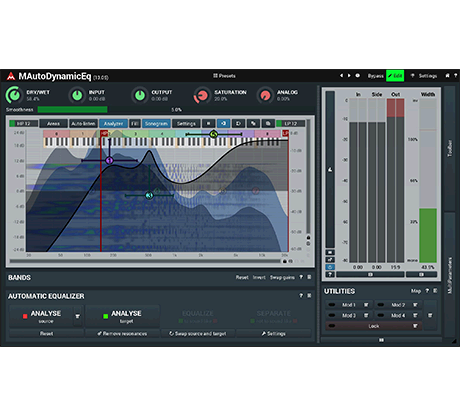Click Reset in the Automatic Equalizer panel

[46, 334]
